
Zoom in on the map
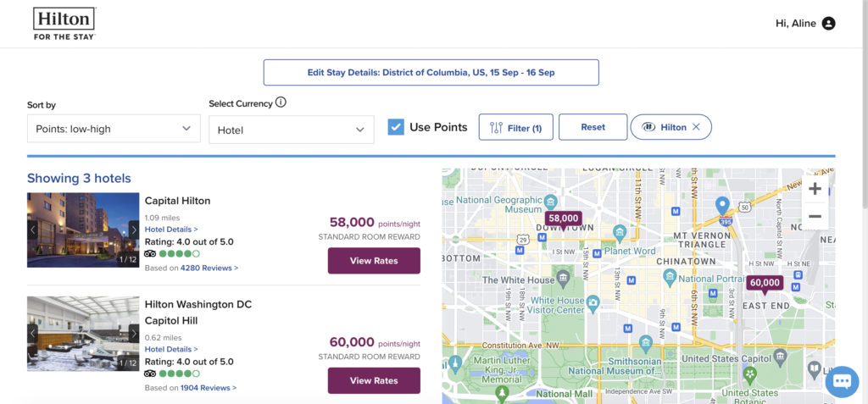815,189
